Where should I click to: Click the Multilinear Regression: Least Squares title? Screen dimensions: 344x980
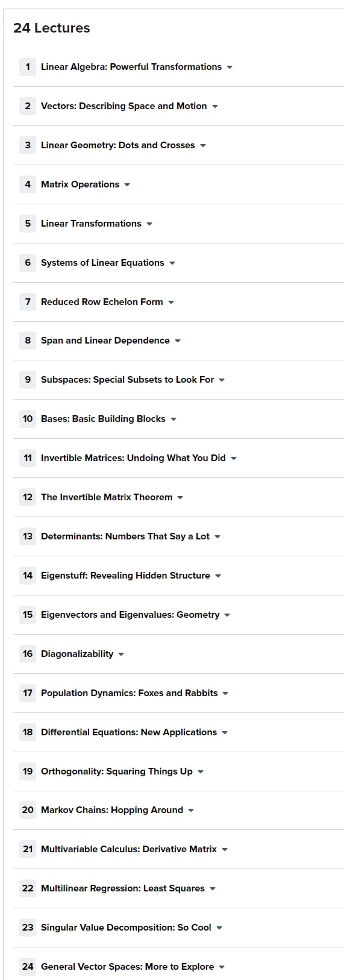point(123,888)
